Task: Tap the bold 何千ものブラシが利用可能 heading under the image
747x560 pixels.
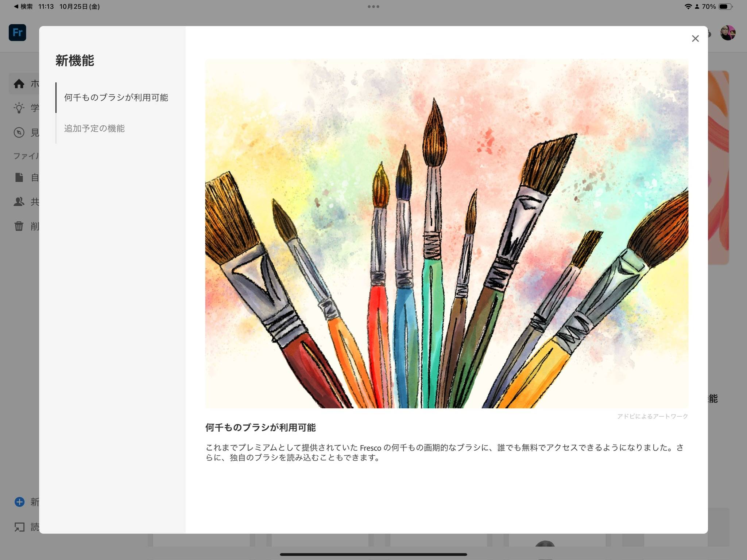Action: click(260, 428)
